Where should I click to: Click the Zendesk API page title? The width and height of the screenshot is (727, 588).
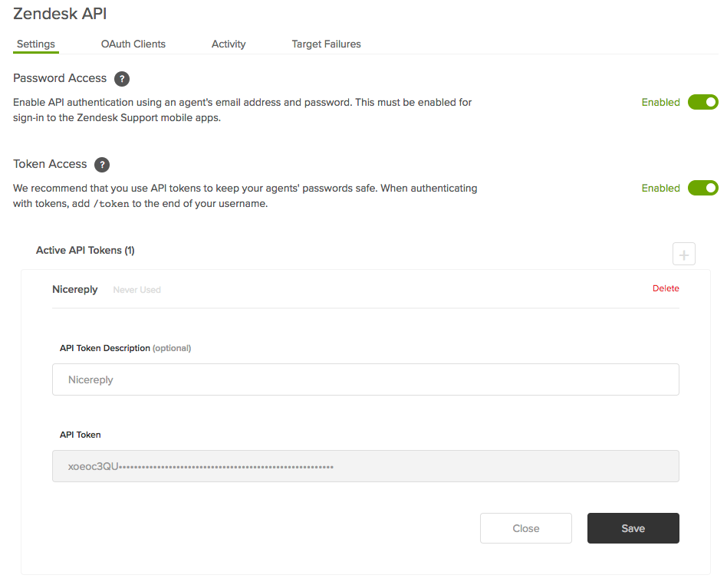pyautogui.click(x=60, y=14)
